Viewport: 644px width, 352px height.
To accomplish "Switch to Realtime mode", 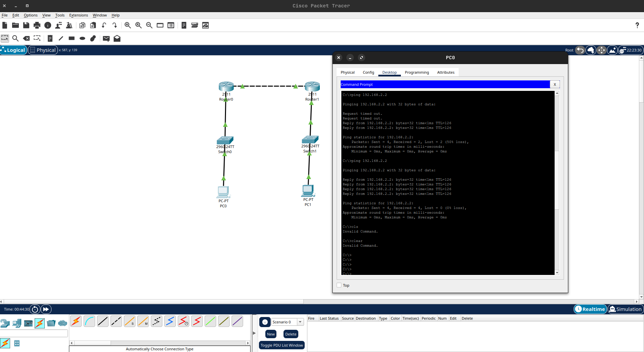I will [590, 309].
